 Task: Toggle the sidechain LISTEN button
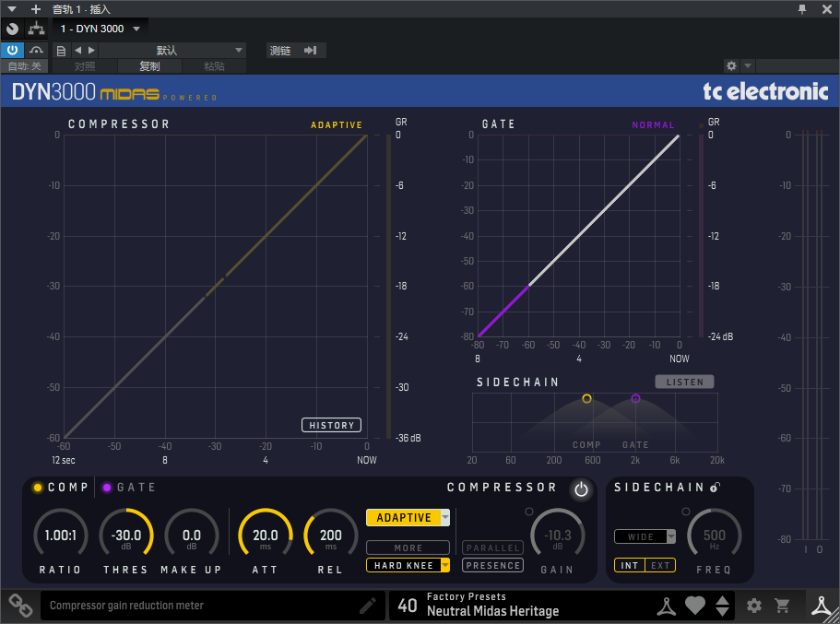coord(685,382)
